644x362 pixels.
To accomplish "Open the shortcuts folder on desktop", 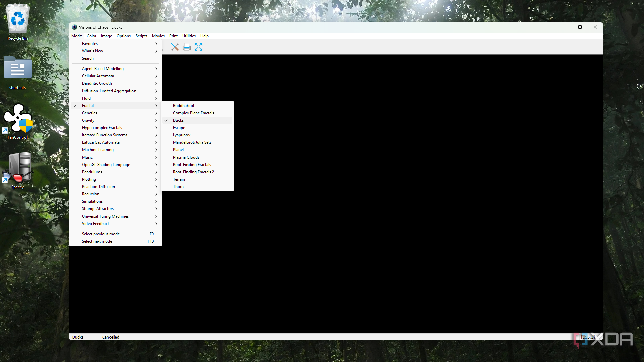I will click(18, 73).
